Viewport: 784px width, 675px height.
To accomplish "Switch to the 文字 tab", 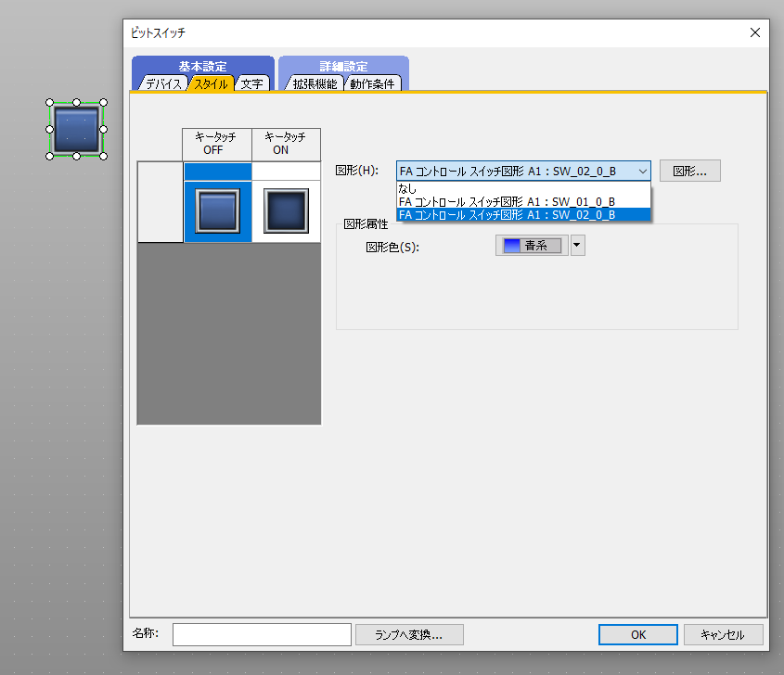I will pos(251,83).
